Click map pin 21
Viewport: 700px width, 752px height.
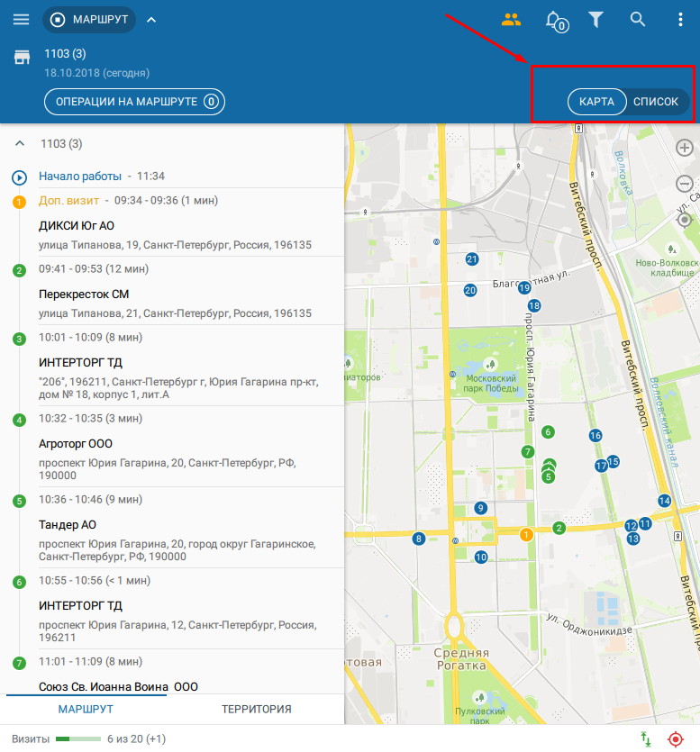(x=472, y=259)
